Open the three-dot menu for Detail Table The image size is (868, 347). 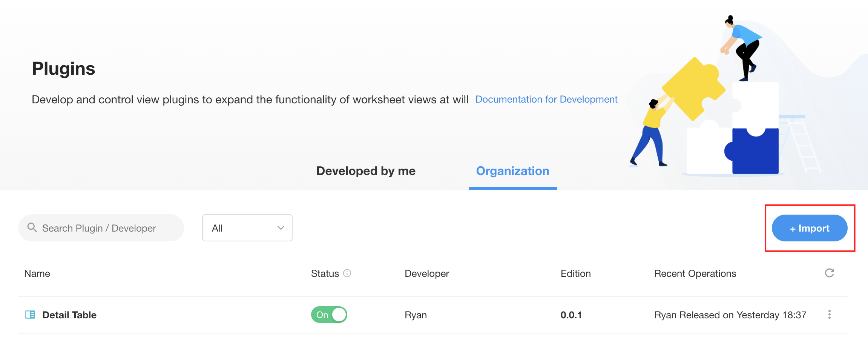pos(829,315)
